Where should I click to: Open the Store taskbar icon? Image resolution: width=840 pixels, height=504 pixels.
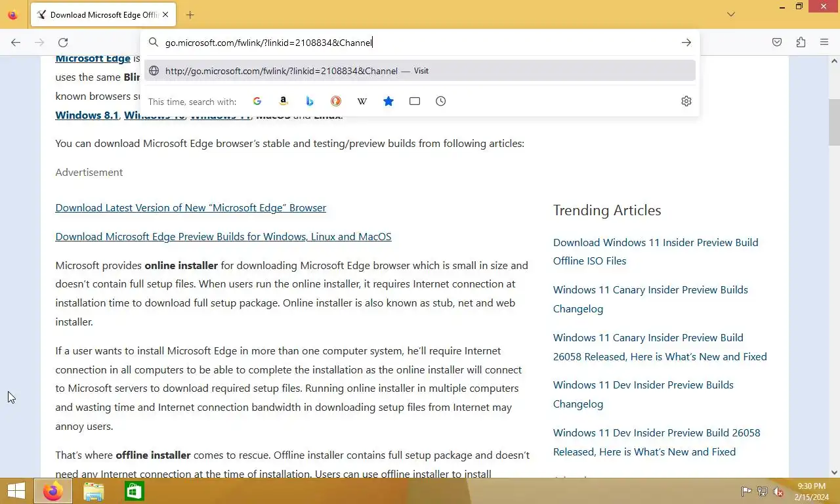(x=134, y=491)
